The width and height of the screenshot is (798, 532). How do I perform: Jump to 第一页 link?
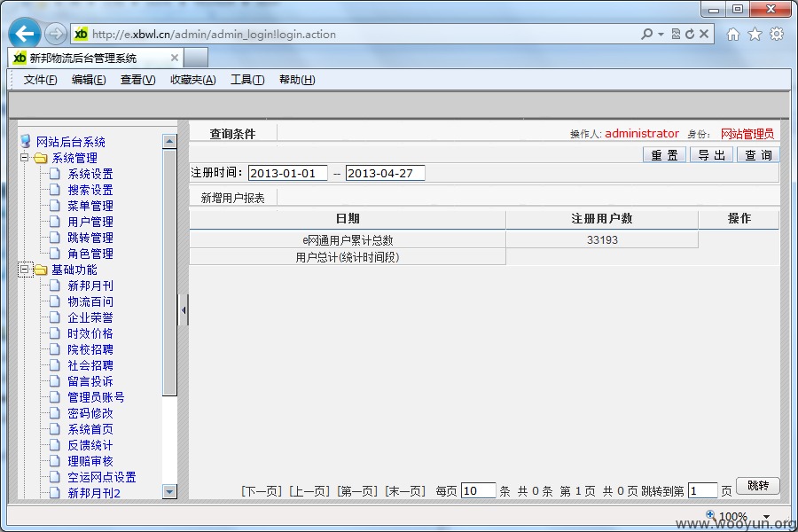[357, 490]
